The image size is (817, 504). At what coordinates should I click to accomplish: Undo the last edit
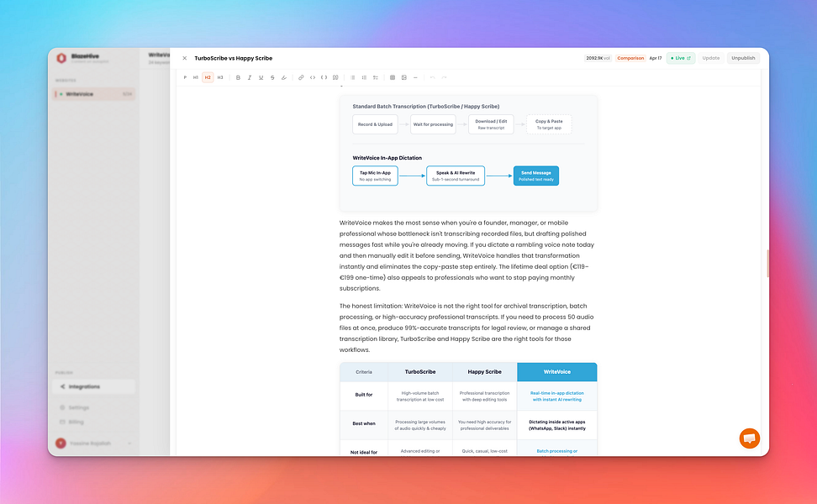click(433, 77)
